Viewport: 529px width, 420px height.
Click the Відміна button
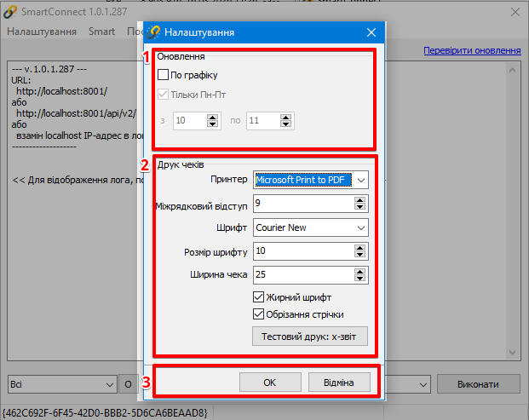(340, 382)
